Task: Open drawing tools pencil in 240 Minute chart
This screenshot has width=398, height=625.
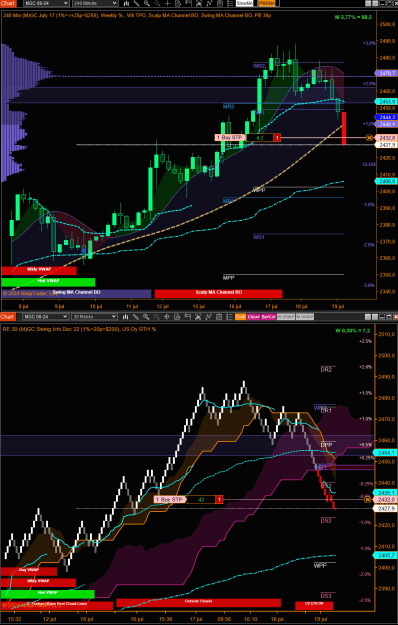Action: pos(136,3)
